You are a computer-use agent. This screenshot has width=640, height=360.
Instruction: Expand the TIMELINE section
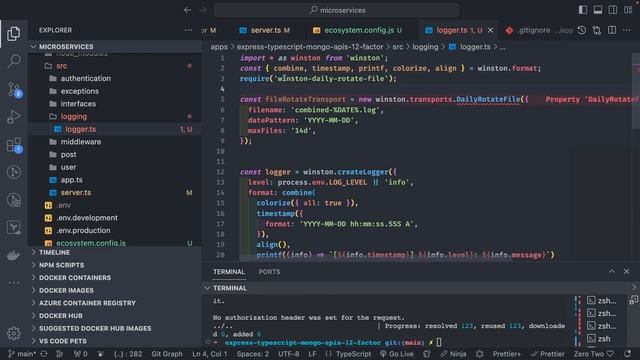(115, 252)
